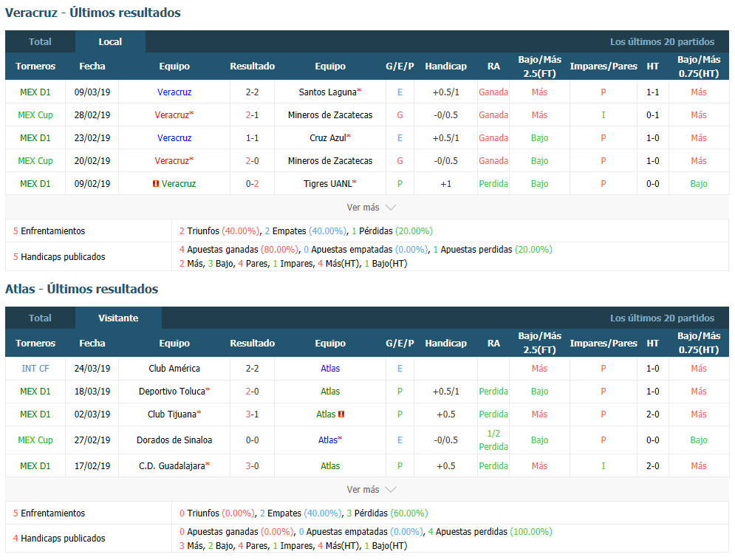Click the Bajo/Más 2.5(FT) header in Atlas table
The image size is (735, 560).
point(539,343)
